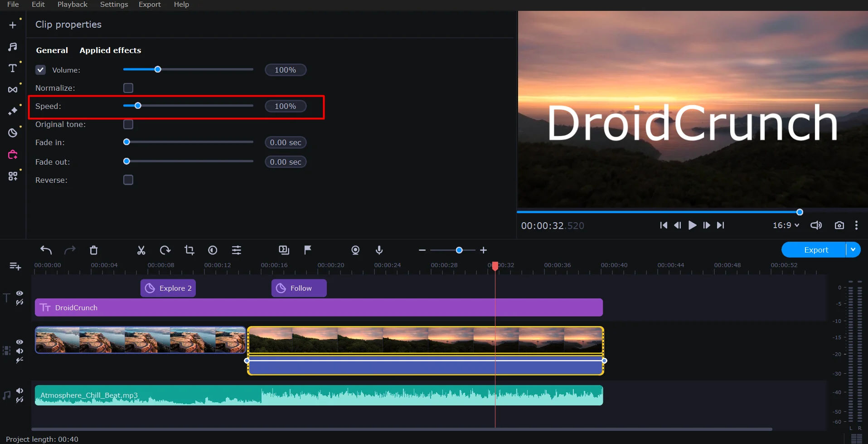Open the player volume speaker icon

[816, 225]
